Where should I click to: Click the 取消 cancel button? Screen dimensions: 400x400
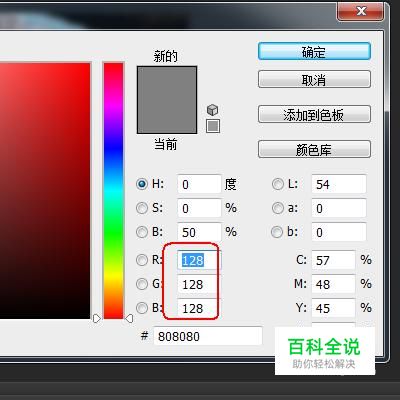314,79
